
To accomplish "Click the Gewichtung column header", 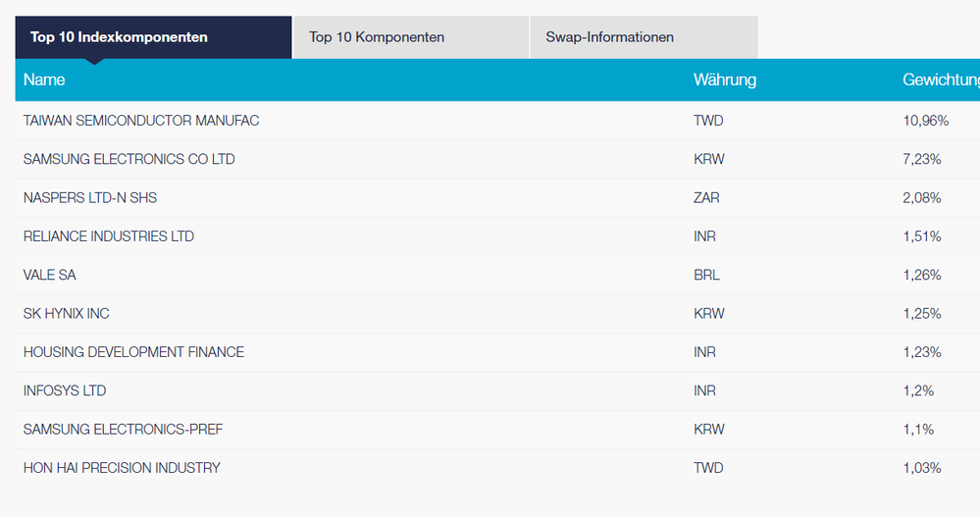I will click(x=940, y=79).
